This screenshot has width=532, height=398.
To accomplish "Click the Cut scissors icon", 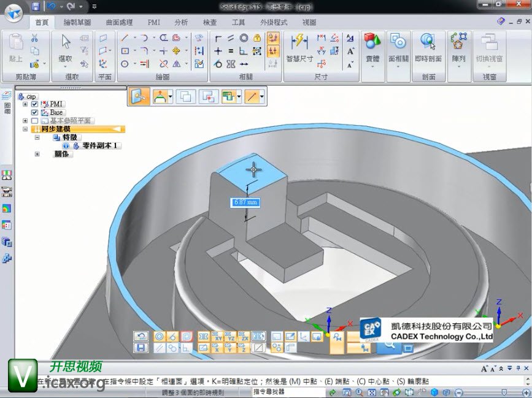I will [x=34, y=37].
